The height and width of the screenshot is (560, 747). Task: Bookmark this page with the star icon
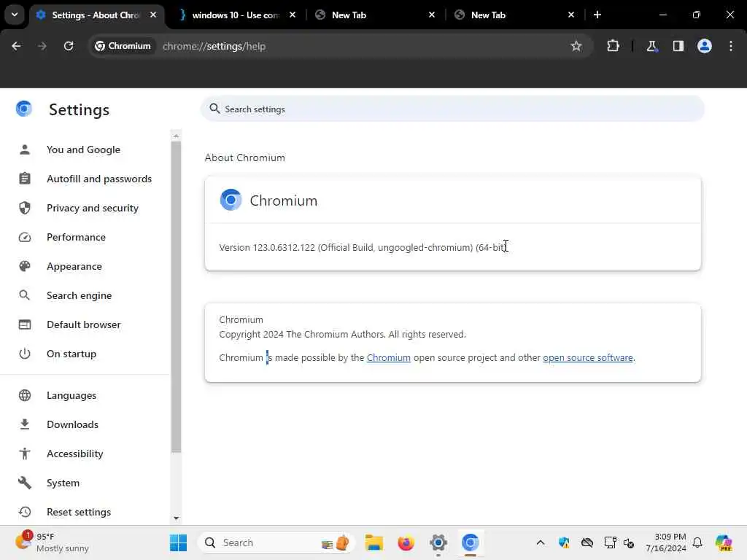[576, 46]
